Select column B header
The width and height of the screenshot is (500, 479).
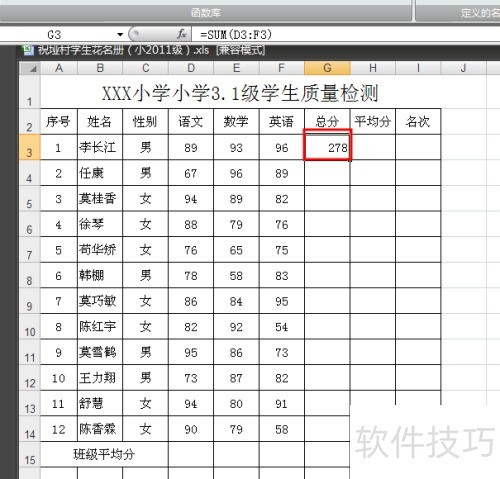[100, 68]
